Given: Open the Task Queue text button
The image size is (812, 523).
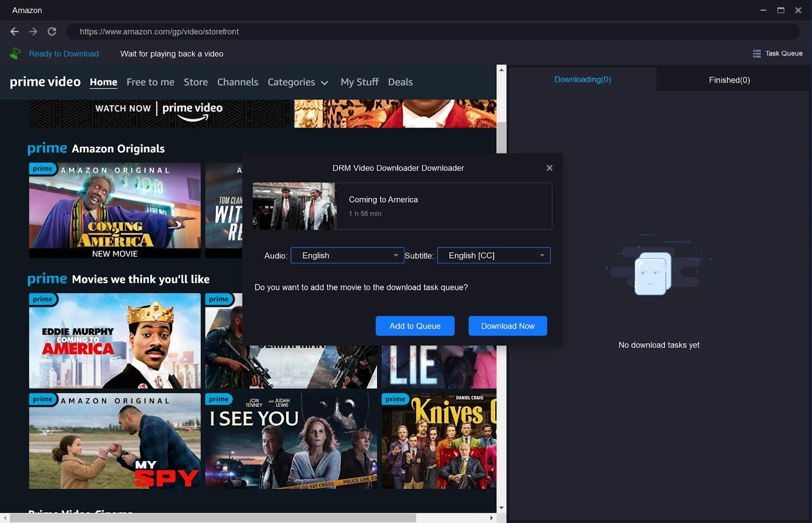Looking at the screenshot, I should pos(784,53).
